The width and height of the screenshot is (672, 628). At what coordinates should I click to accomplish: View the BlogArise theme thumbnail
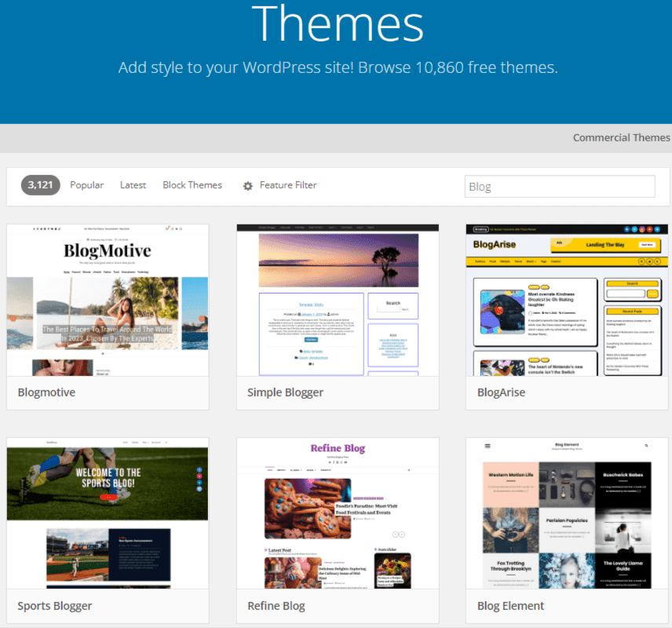pos(567,300)
